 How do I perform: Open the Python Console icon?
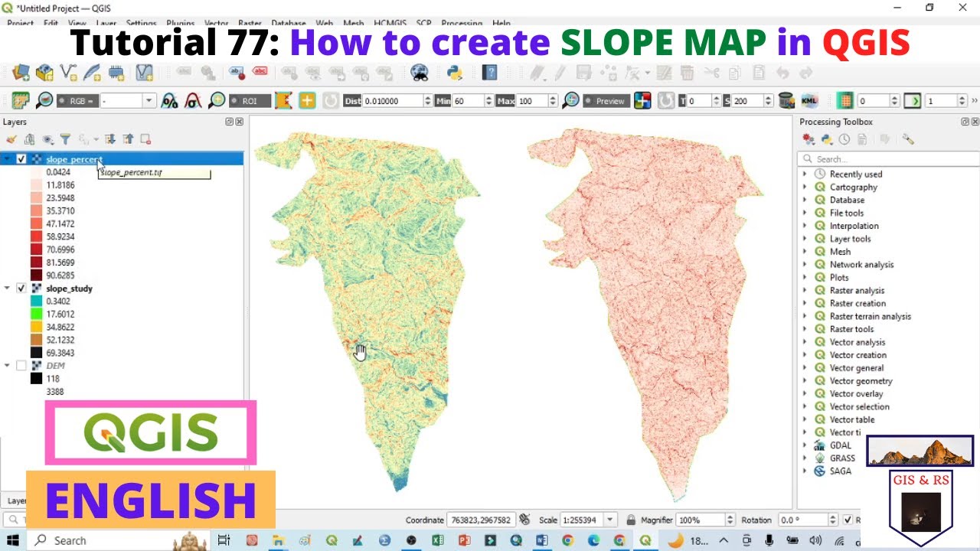click(455, 73)
